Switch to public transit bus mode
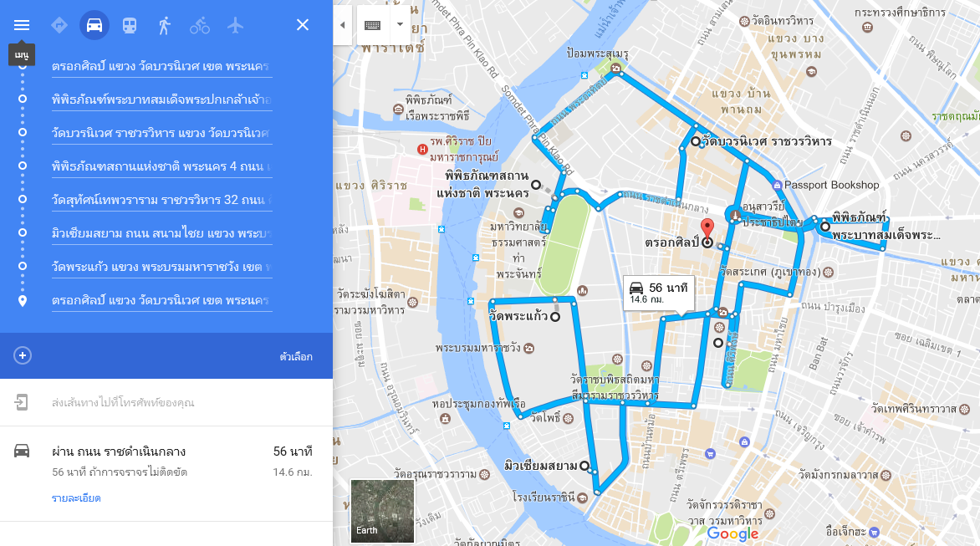The height and width of the screenshot is (546, 980). point(130,26)
